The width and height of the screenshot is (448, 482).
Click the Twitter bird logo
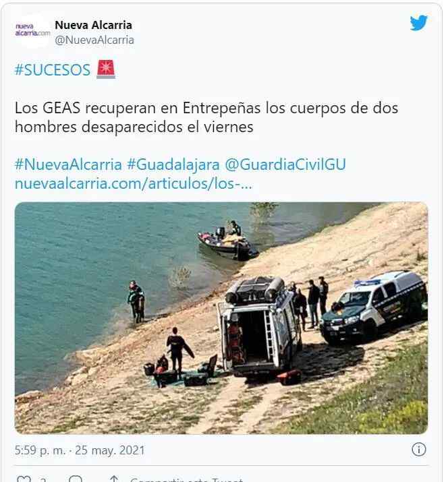[x=419, y=23]
